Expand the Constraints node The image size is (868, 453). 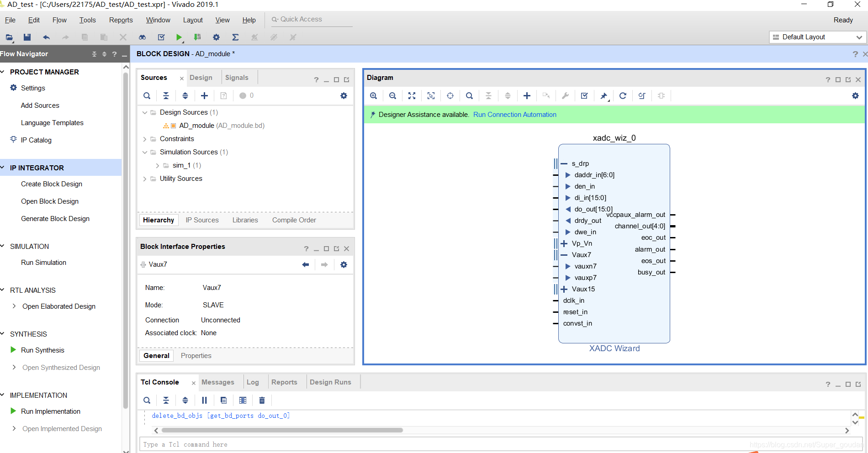(x=145, y=139)
